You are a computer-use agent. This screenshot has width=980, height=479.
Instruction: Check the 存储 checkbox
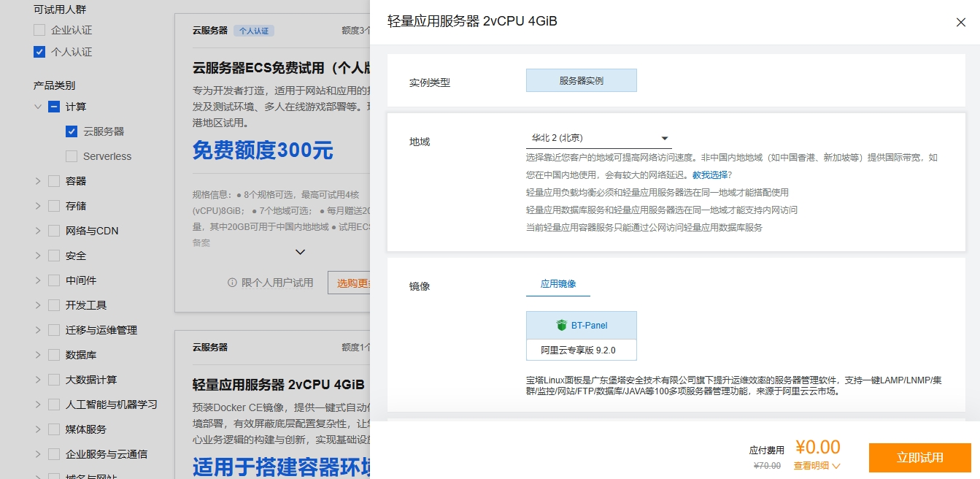[54, 206]
